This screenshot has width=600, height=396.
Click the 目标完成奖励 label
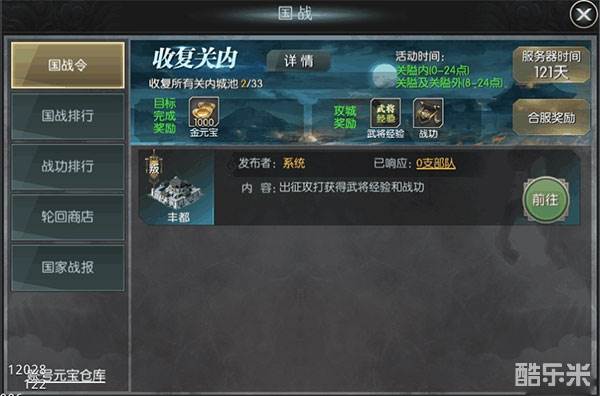tap(165, 116)
